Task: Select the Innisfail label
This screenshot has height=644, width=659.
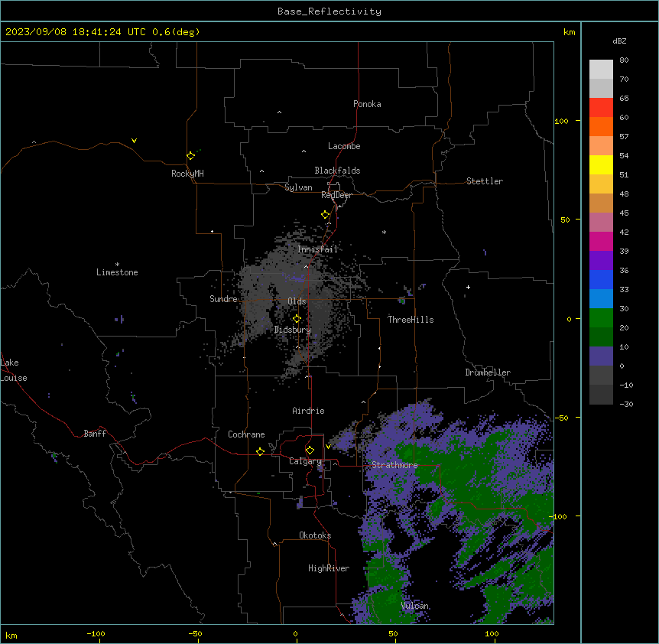Action: 317,249
